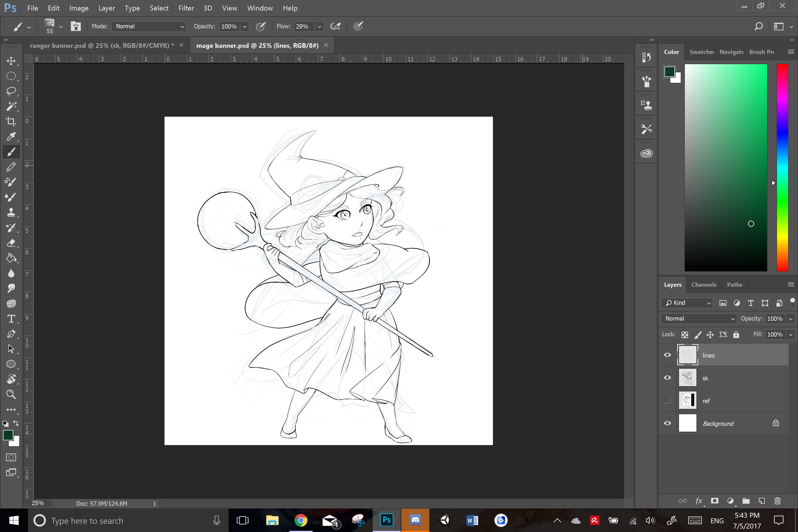The width and height of the screenshot is (798, 532).
Task: Open the layer Kind filter dropdown
Action: coord(687,303)
